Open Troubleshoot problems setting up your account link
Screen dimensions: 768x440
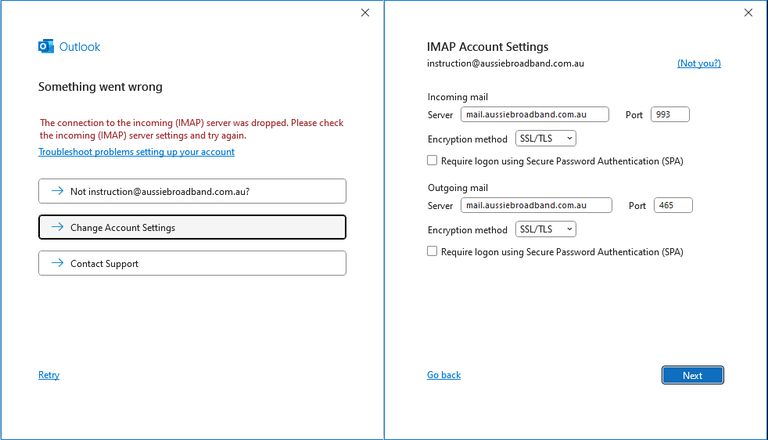[137, 152]
